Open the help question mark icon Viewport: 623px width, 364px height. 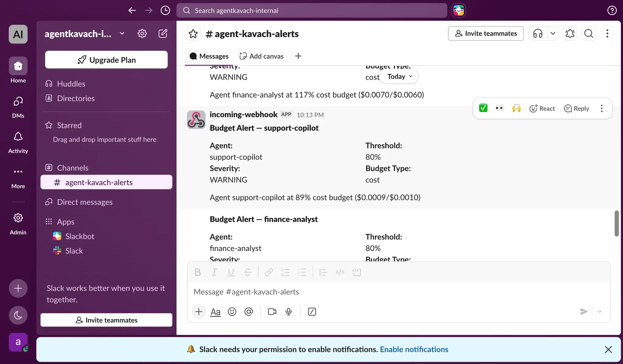(612, 10)
